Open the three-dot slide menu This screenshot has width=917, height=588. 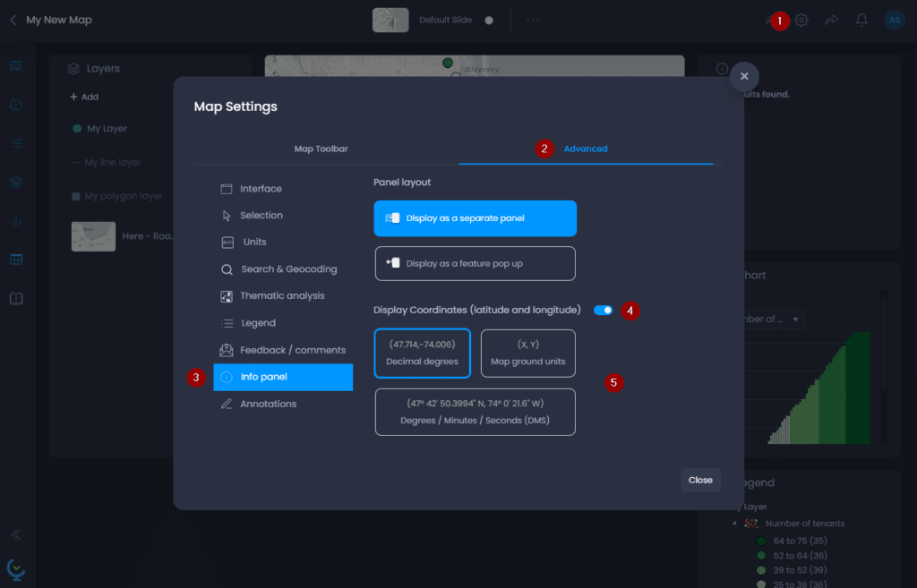pyautogui.click(x=533, y=20)
